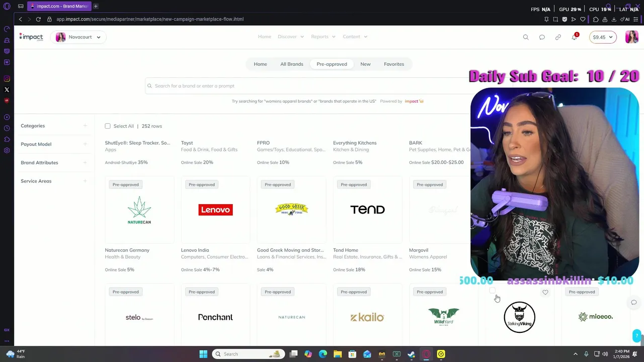Open the Margovil brand link

point(419,250)
